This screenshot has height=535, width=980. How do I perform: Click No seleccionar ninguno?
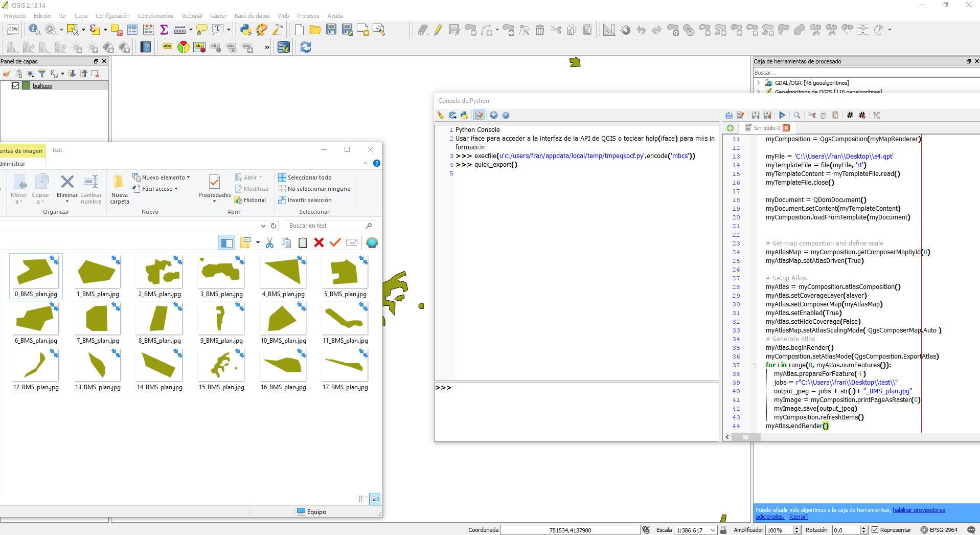(x=314, y=189)
